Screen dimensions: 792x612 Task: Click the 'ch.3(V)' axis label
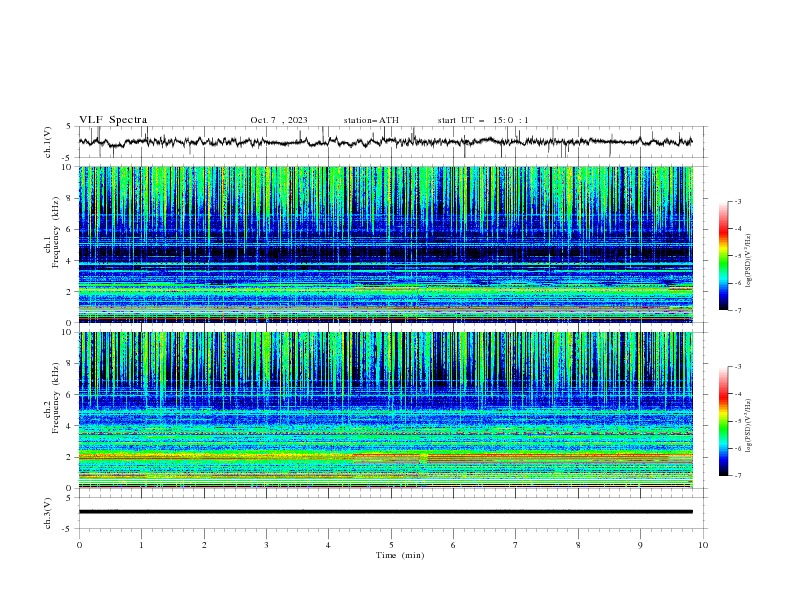point(48,513)
